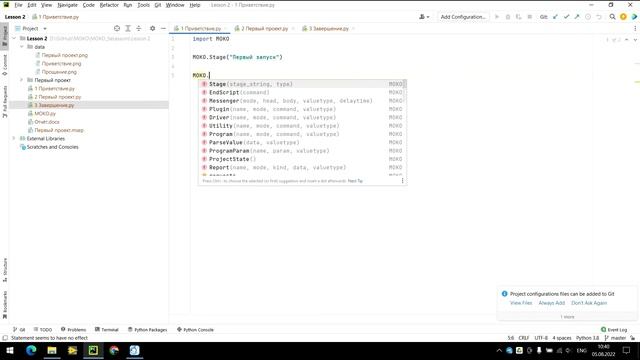Expand '1 more' notifications link
The width and height of the screenshot is (640, 360).
coord(567,317)
